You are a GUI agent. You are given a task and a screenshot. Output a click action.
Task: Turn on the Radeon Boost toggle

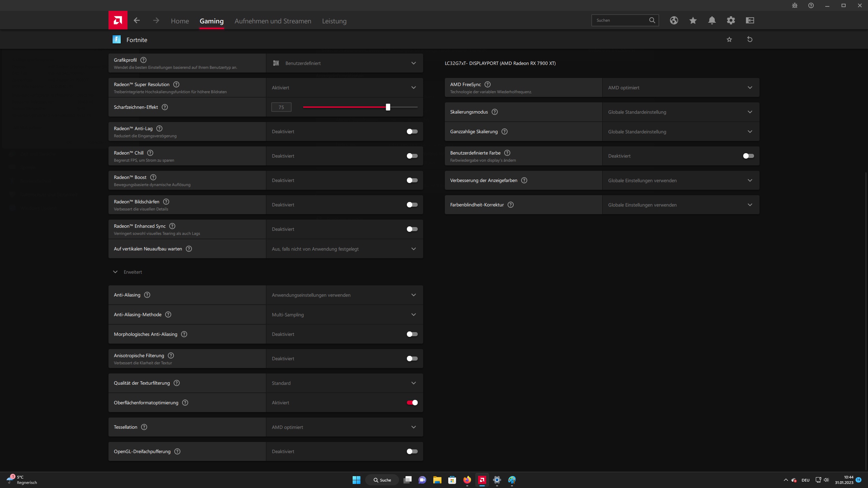pos(412,180)
